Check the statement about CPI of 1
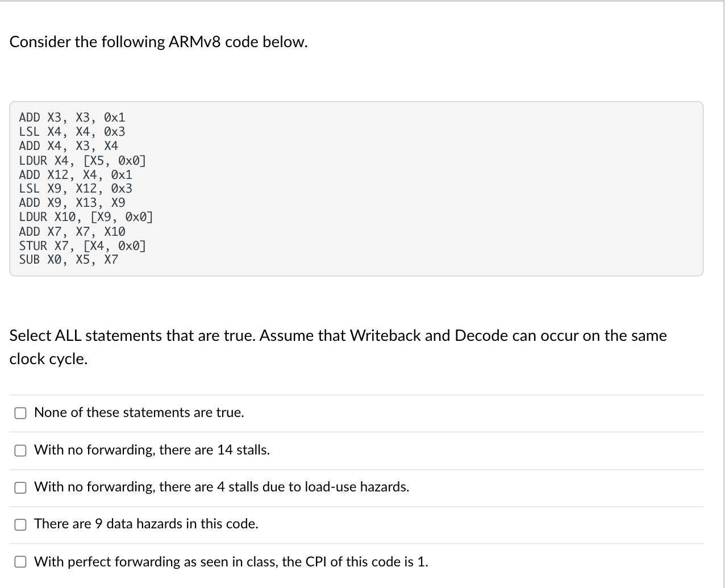 point(20,562)
